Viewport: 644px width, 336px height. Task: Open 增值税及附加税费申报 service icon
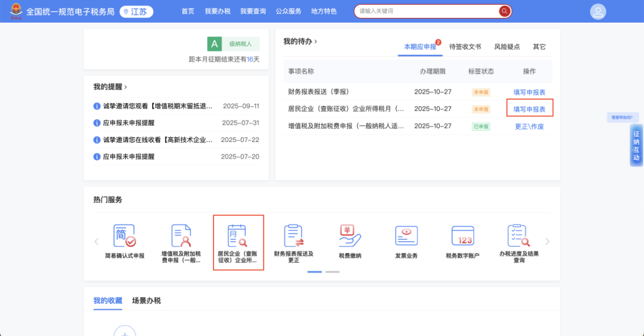pos(181,236)
